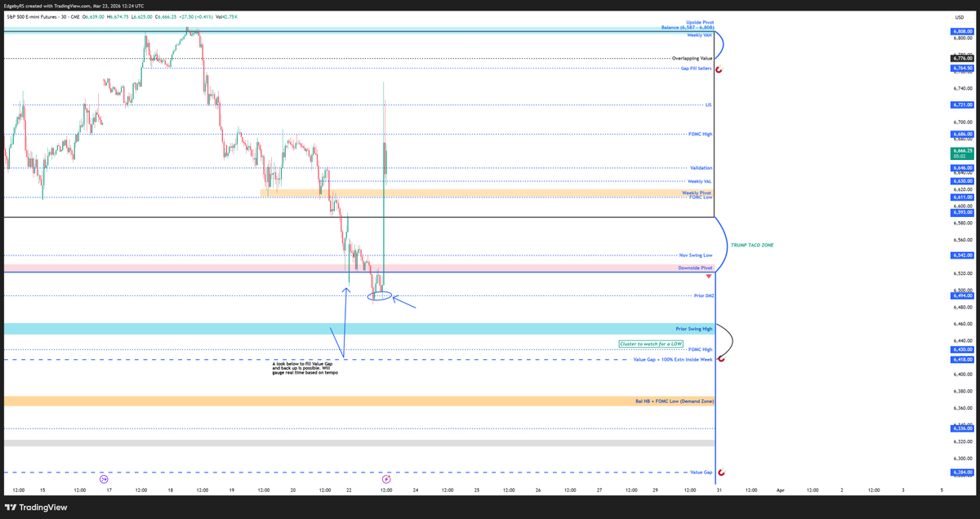The image size is (980, 519).
Task: Click the Validation line label
Action: point(701,167)
